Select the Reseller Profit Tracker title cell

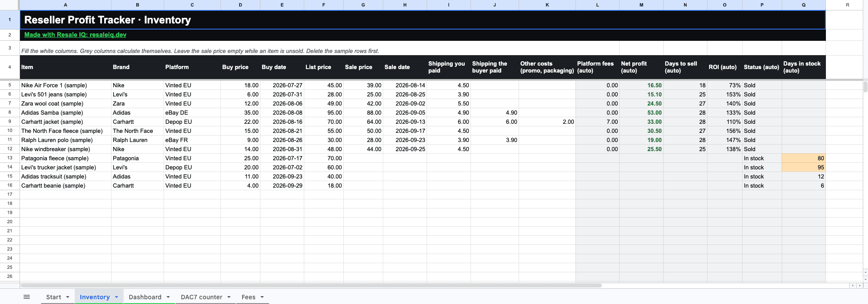[x=423, y=20]
